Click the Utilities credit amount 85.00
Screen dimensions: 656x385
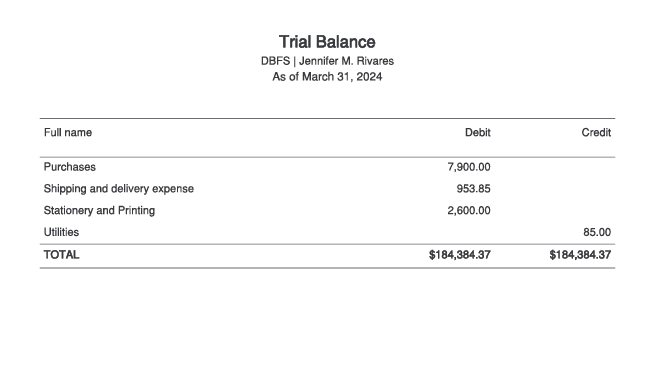[597, 232]
